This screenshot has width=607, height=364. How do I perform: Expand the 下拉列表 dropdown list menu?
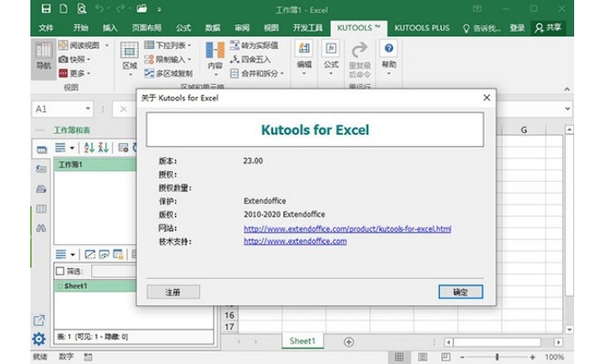[190, 45]
